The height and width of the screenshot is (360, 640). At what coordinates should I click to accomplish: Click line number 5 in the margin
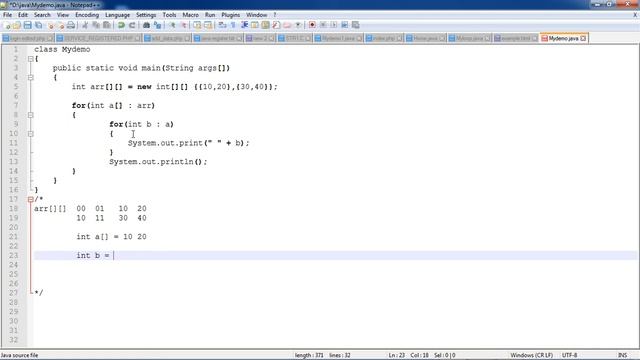[16, 87]
